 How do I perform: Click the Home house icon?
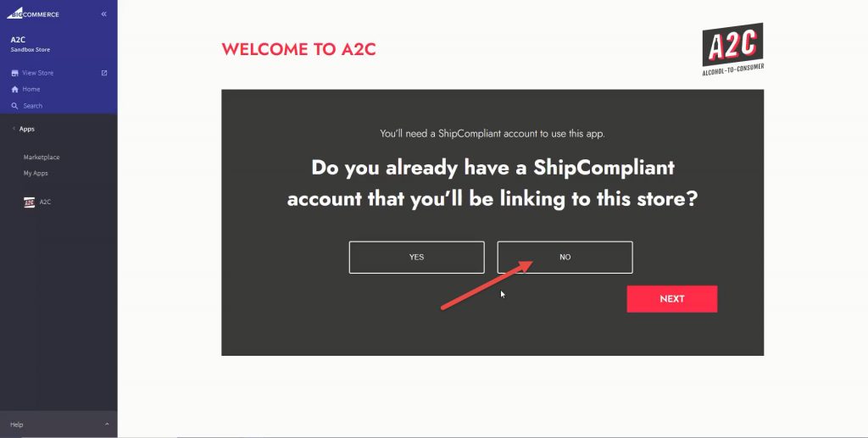(15, 89)
